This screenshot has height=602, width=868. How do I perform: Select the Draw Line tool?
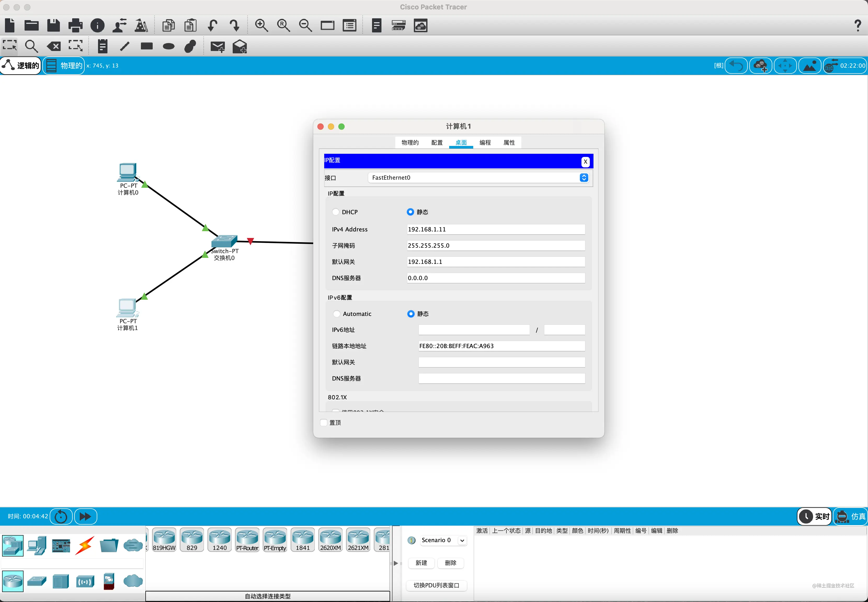point(124,46)
